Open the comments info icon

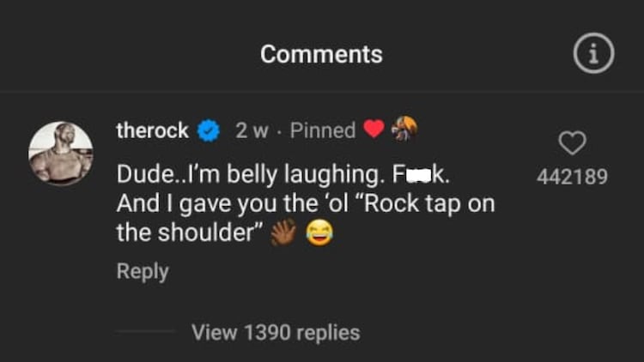[x=592, y=54]
